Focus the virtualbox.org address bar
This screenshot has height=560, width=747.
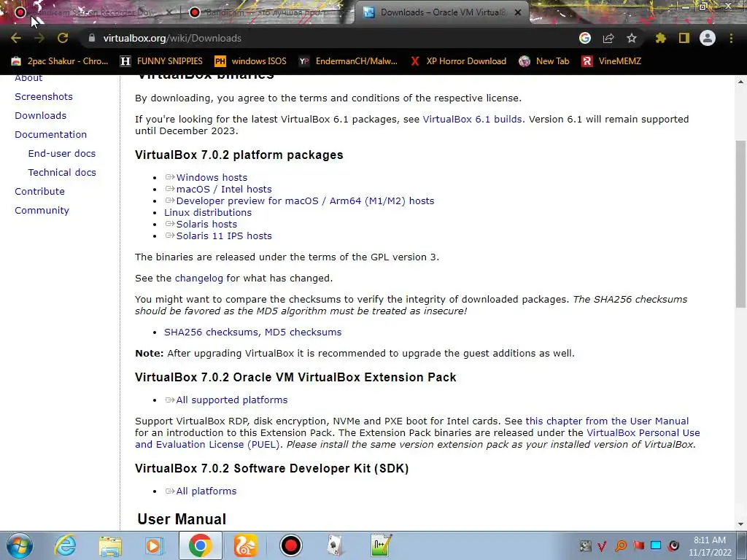(329, 38)
